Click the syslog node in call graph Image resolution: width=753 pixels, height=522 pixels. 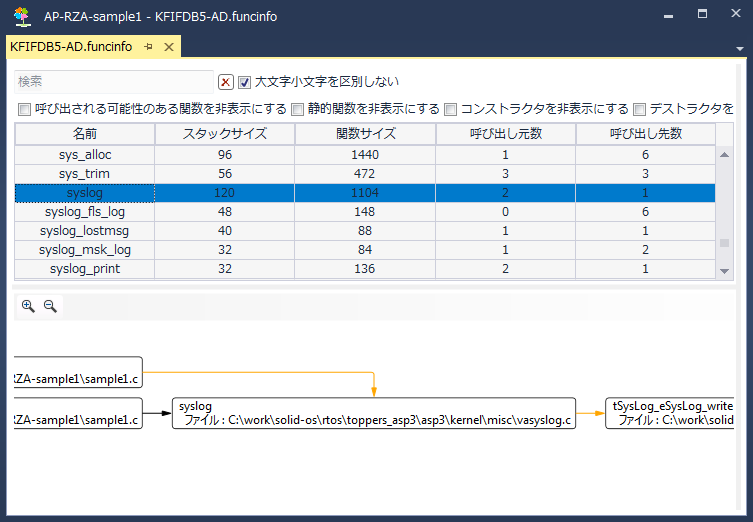[x=374, y=414]
